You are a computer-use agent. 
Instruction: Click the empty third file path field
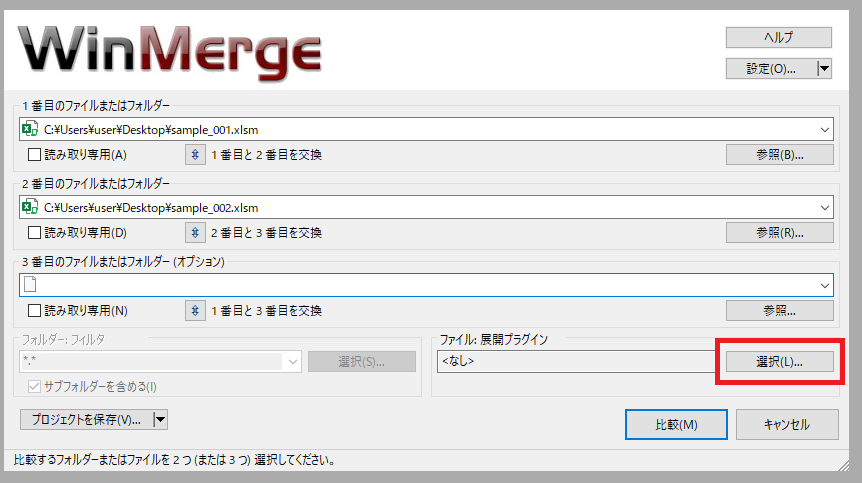coord(426,286)
